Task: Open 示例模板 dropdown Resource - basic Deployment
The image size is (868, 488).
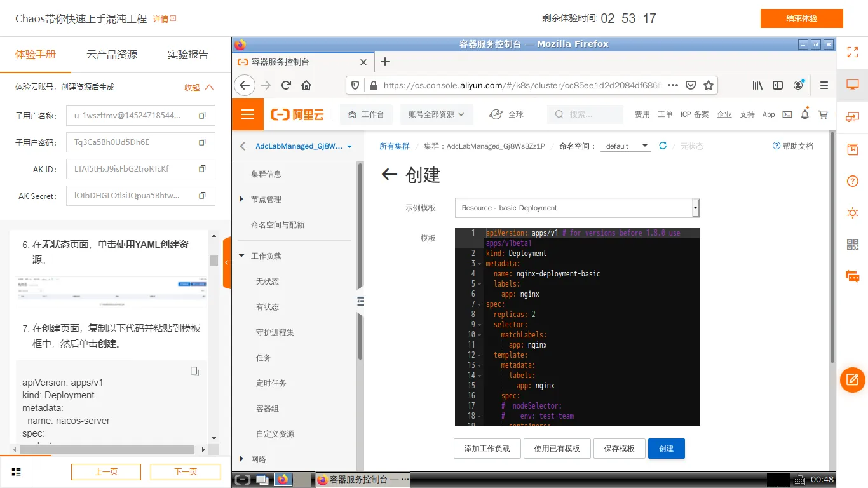Action: pos(577,208)
